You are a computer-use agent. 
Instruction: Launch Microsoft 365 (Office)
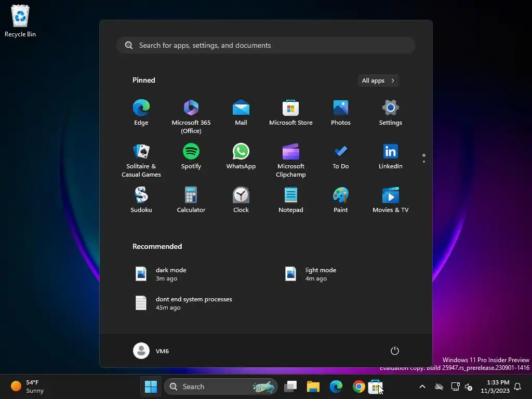(191, 117)
